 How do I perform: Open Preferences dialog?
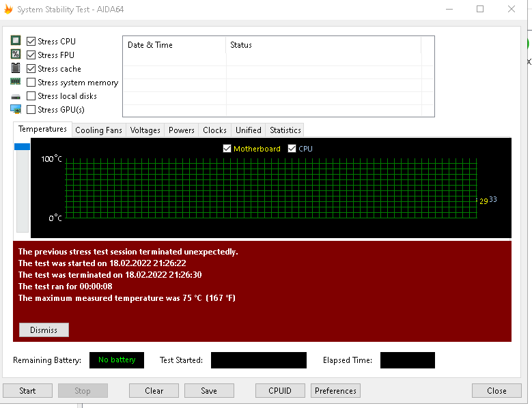335,391
